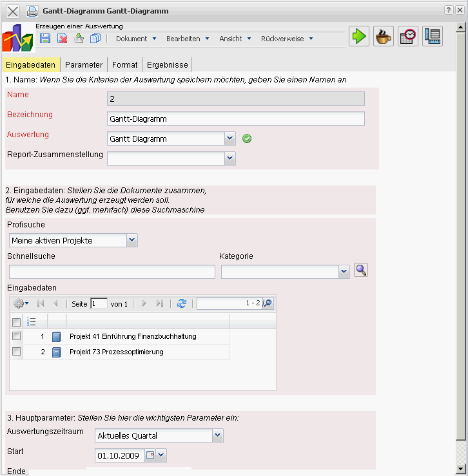Screen dimensions: 468x476
Task: Click into the Schnellsuche text field
Action: click(x=112, y=272)
